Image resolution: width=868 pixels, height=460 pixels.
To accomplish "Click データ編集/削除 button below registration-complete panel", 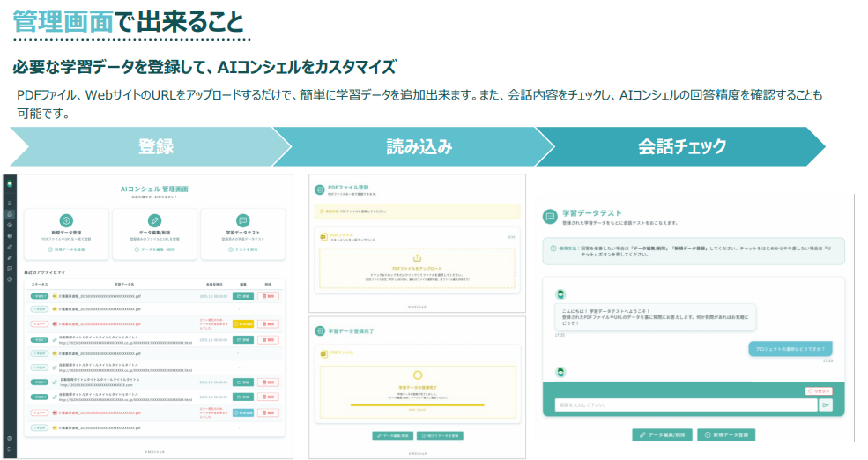I will pyautogui.click(x=393, y=435).
